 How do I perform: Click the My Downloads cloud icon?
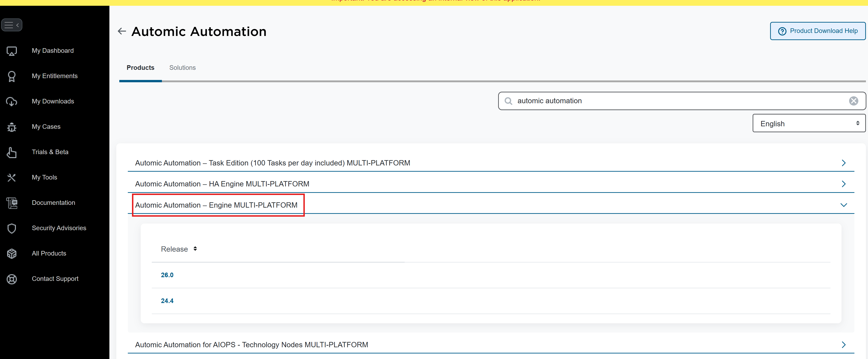[x=12, y=101]
